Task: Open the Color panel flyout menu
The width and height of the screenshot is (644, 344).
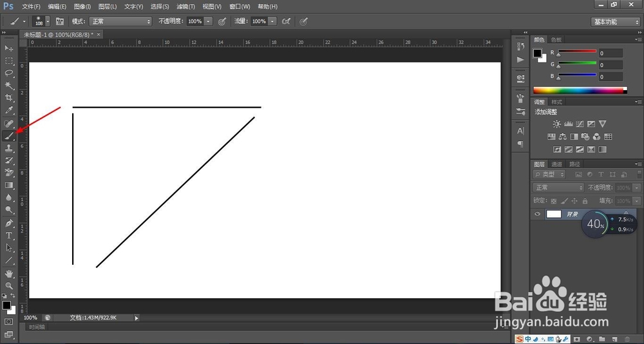Action: point(637,39)
